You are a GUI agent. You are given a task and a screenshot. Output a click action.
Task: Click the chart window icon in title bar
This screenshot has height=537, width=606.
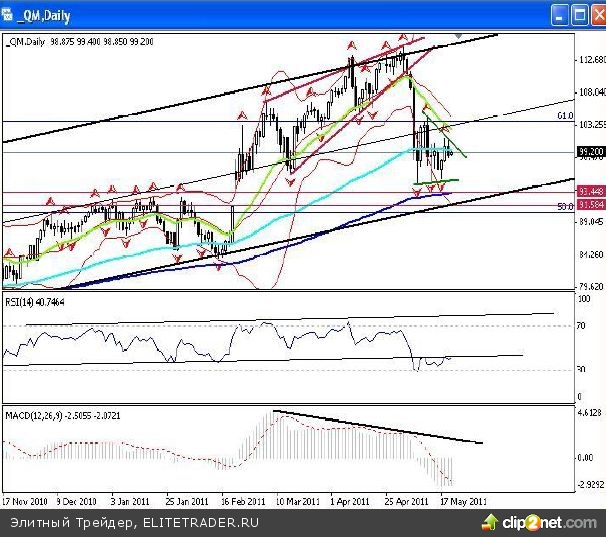(x=10, y=15)
